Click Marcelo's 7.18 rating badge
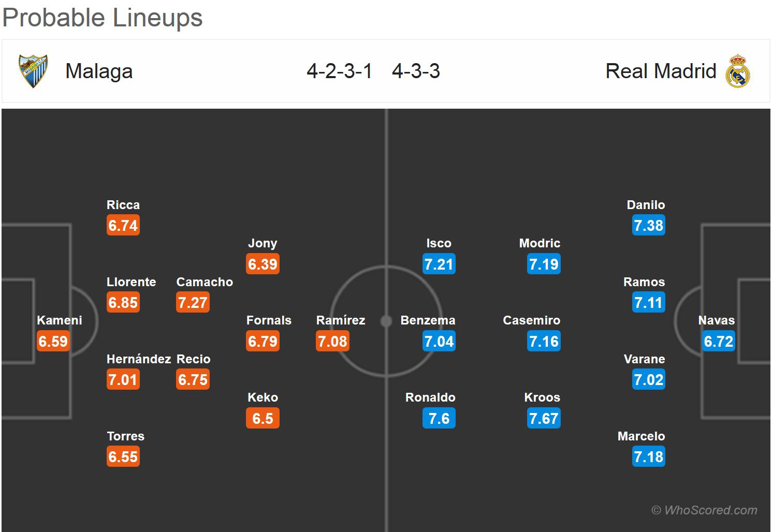This screenshot has height=532, width=772. (x=648, y=457)
